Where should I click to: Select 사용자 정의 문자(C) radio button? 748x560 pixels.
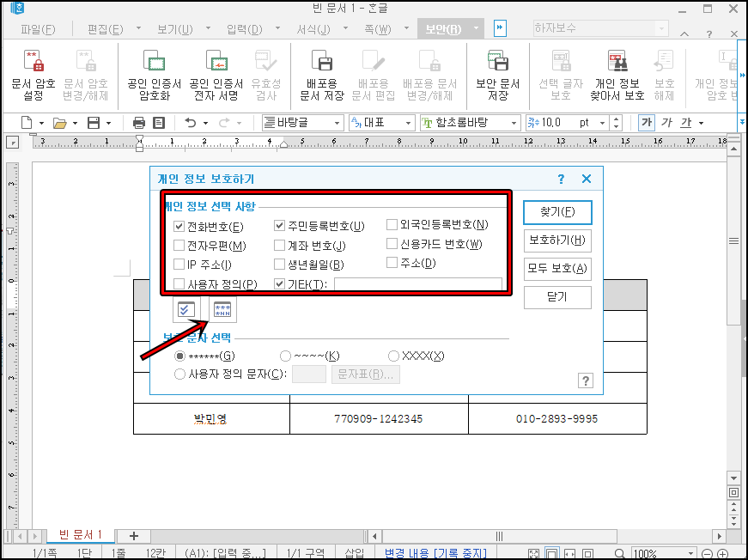tap(179, 374)
